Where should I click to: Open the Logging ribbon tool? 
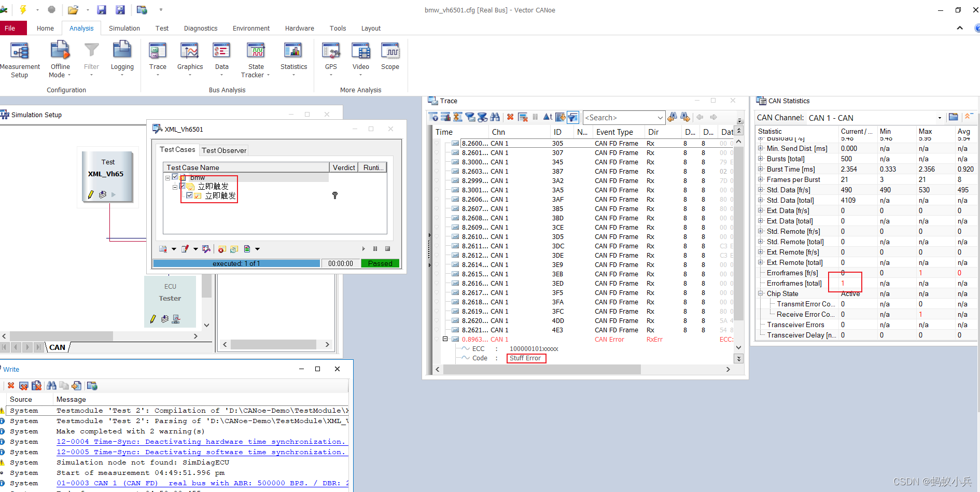click(122, 59)
